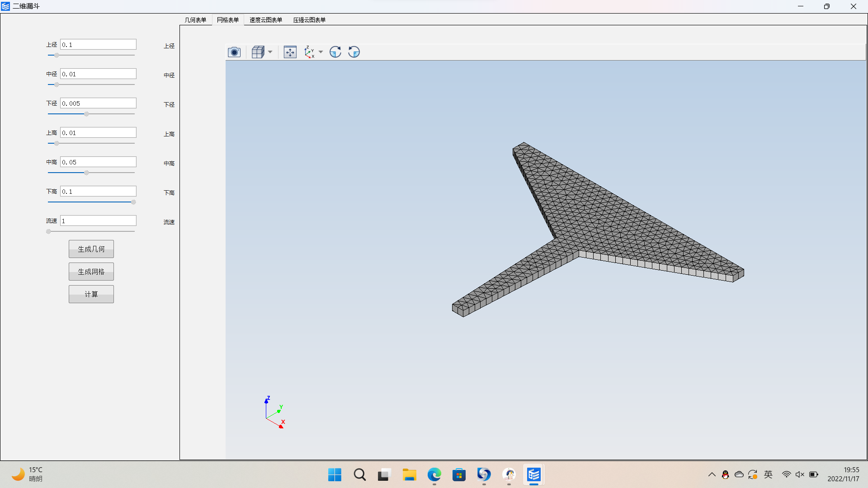Click the fit-to-view icon

coord(290,52)
